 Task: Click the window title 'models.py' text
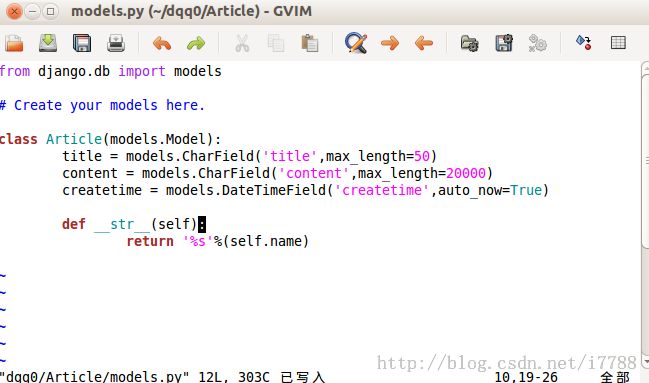coord(107,11)
